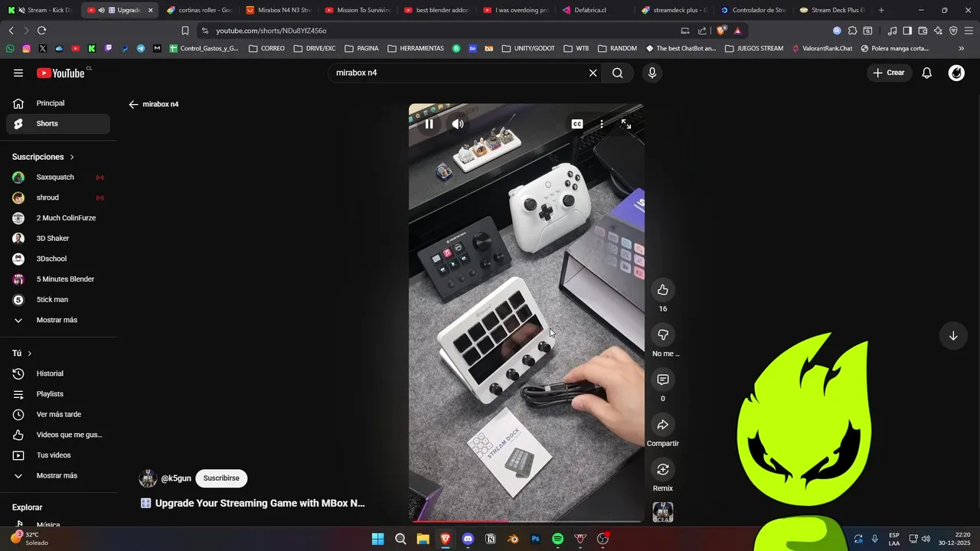The image size is (980, 551).
Task: Open the 5 Minutes Blender channel
Action: (x=58, y=279)
